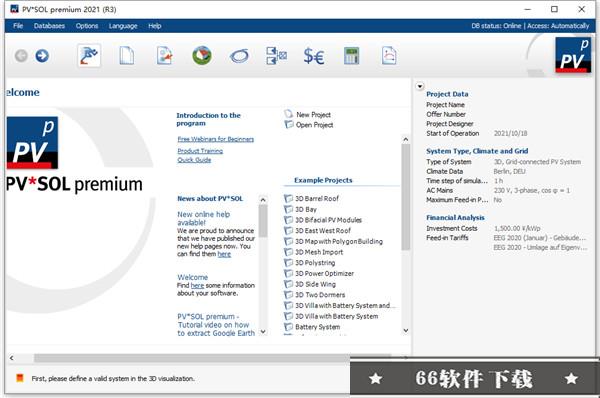The height and width of the screenshot is (398, 600).
Task: Click the news panel scroll up arrow
Action: [x=263, y=200]
